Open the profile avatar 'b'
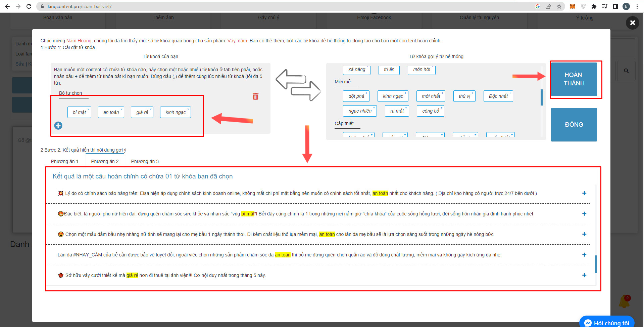Viewport: 644px width, 327px height. click(x=626, y=6)
